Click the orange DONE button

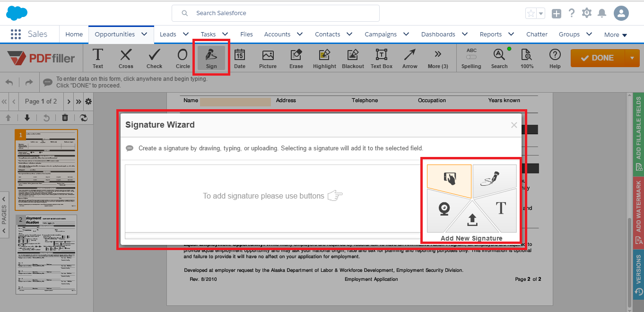coord(598,58)
